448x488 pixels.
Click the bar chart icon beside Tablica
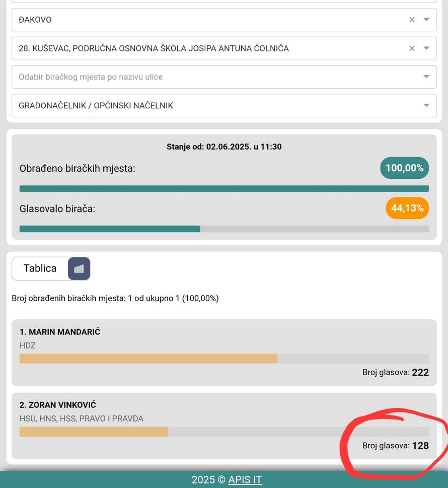(x=79, y=268)
